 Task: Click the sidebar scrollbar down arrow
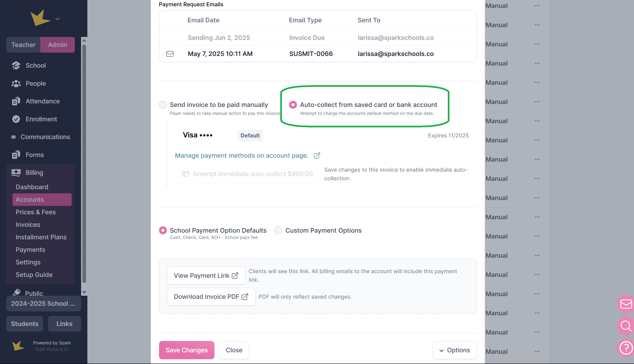[84, 292]
